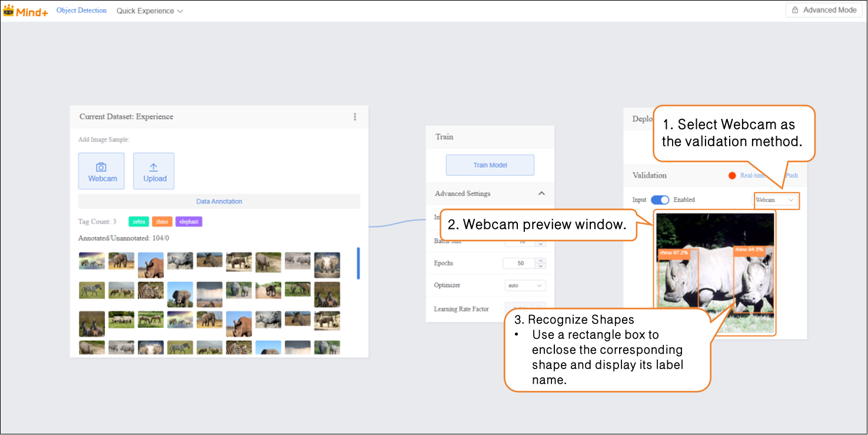Select the green zebra tag
The width and height of the screenshot is (868, 435).
click(x=139, y=222)
